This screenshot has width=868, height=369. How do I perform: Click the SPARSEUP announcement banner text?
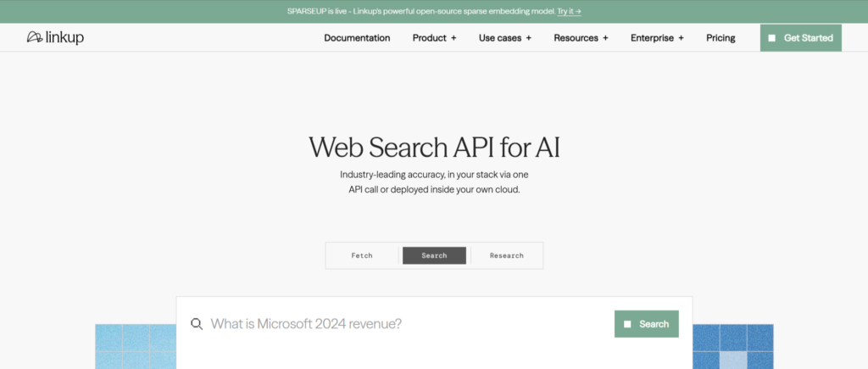pos(420,11)
